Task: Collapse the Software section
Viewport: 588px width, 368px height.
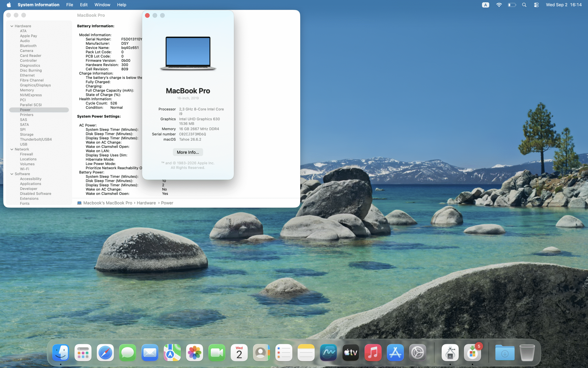Action: [12, 174]
